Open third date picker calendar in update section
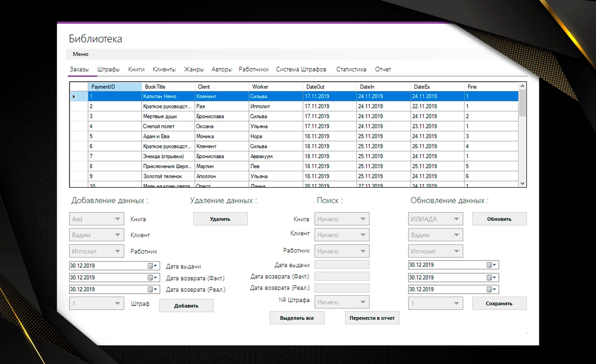 [x=492, y=289]
